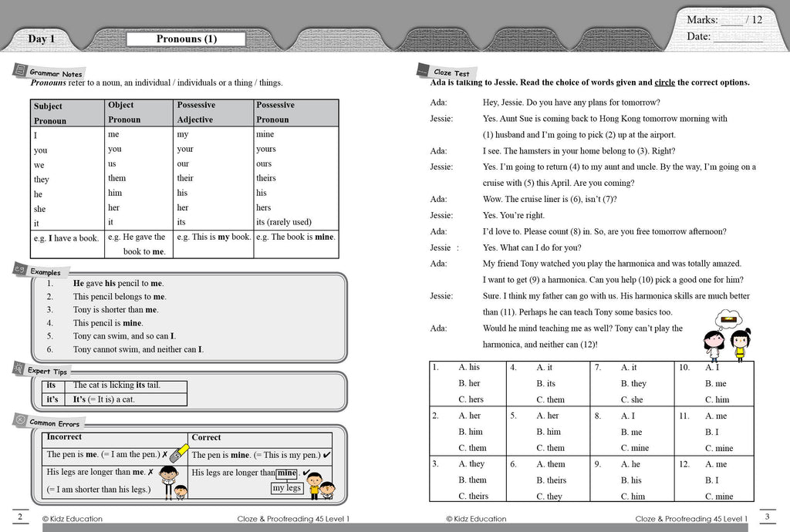This screenshot has width=790, height=532.
Task: Choose 'C. mine' for question 8
Action: [x=635, y=448]
